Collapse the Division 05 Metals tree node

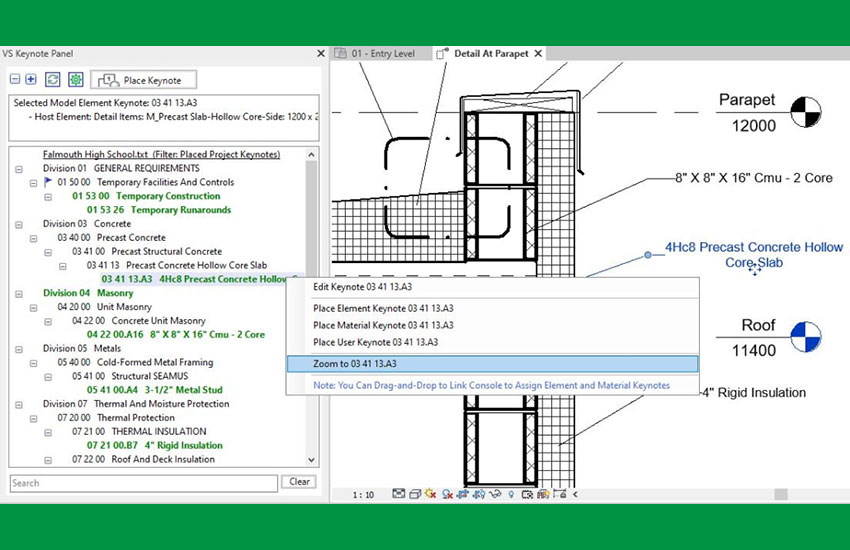point(19,349)
